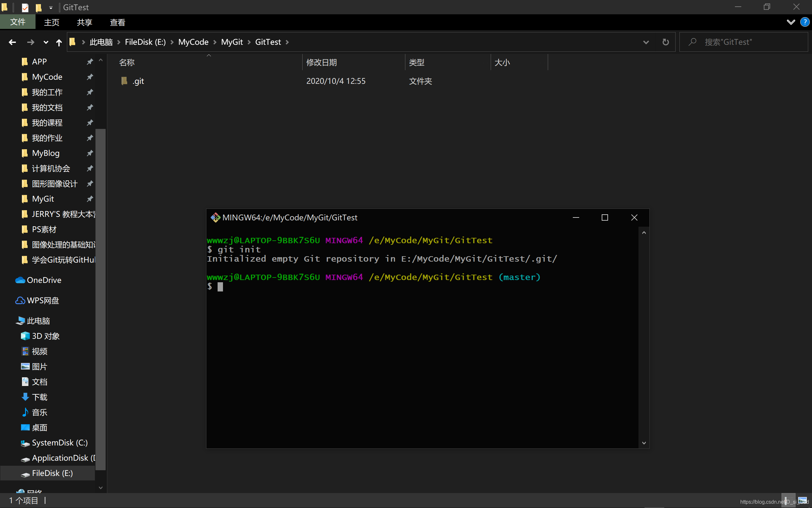The height and width of the screenshot is (508, 812).
Task: Click the Back navigation arrow
Action: pos(12,42)
